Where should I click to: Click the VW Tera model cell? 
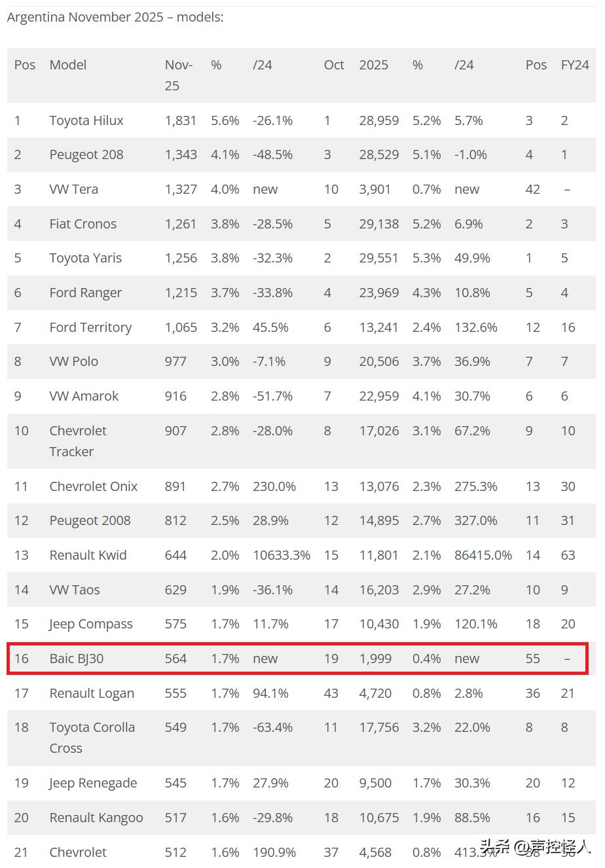pos(74,189)
